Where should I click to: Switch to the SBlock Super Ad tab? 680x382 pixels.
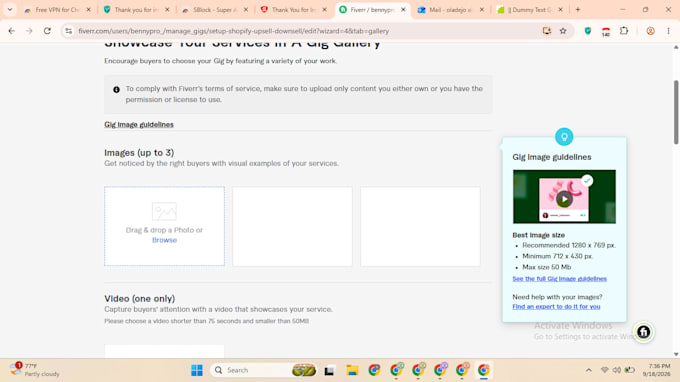215,10
